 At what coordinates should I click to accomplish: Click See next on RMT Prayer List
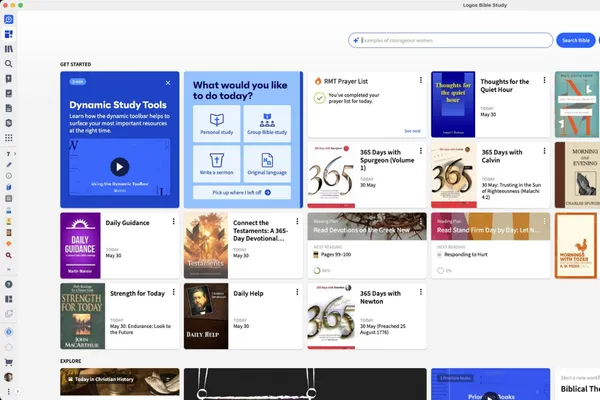pyautogui.click(x=412, y=131)
